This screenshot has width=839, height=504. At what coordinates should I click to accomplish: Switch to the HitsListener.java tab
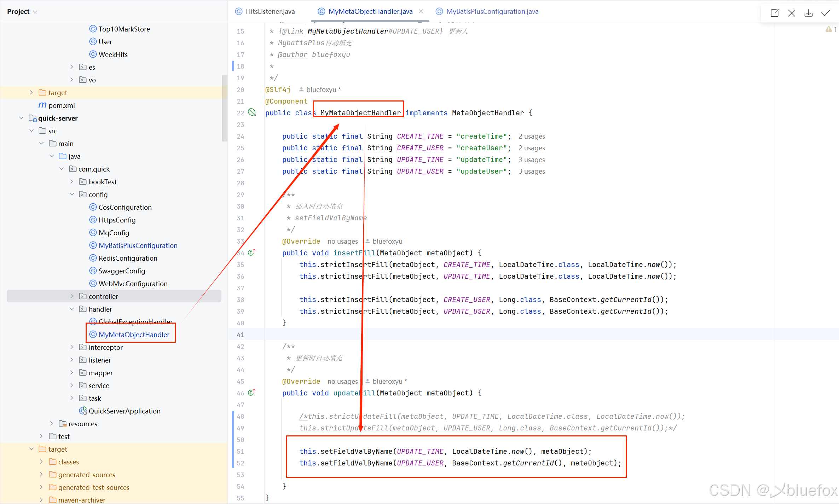click(270, 11)
